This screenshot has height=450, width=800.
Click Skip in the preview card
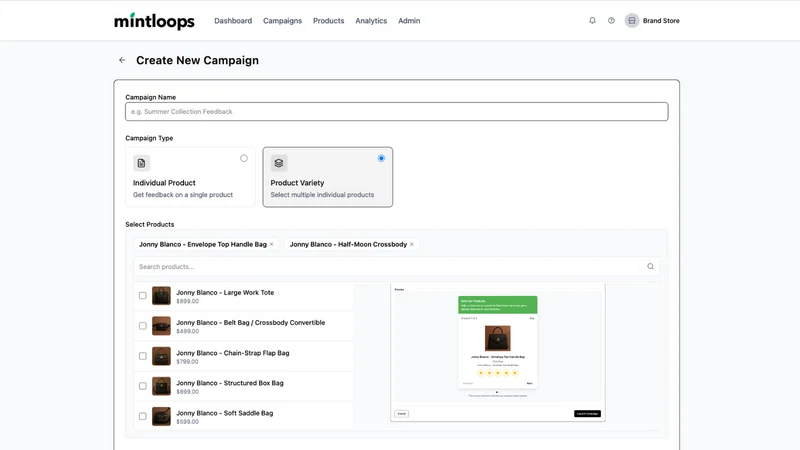pos(532,318)
